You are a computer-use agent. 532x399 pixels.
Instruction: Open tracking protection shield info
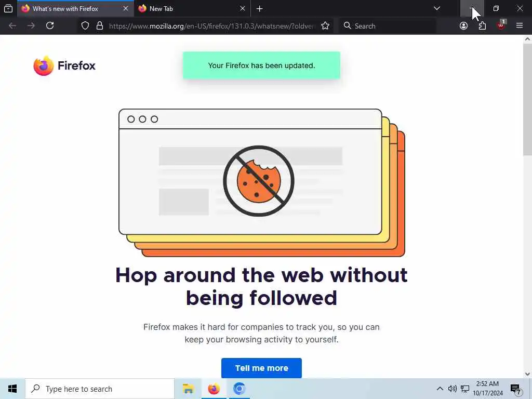tap(85, 26)
